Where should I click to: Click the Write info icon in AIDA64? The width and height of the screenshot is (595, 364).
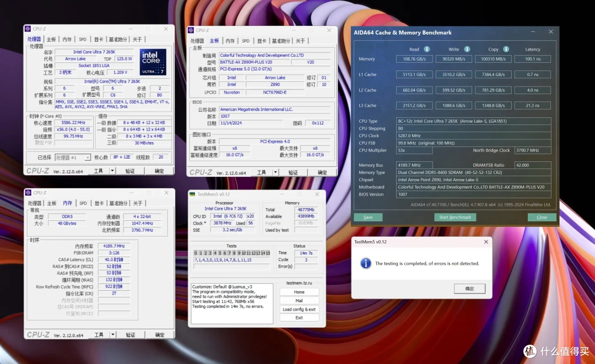pos(467,50)
